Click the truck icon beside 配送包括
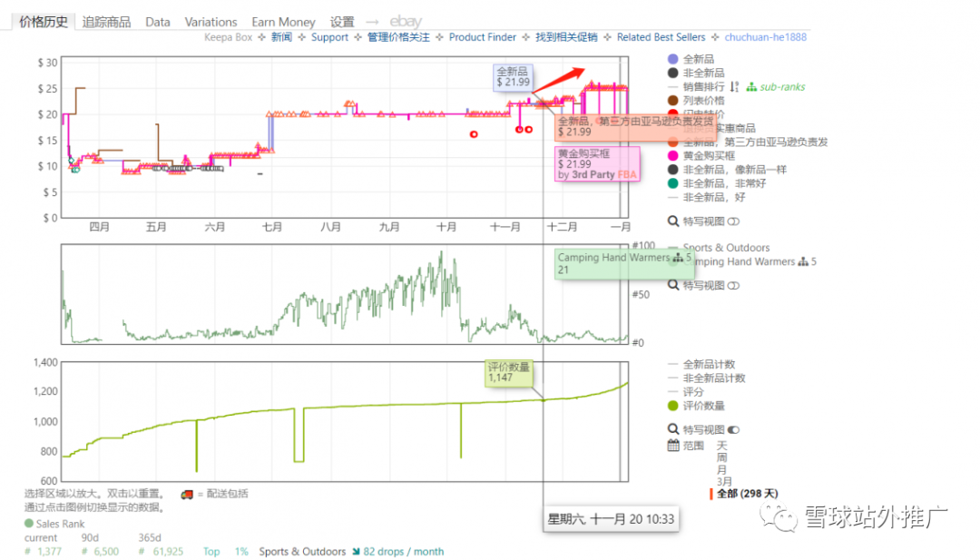Screen dimensions: 980x560 [x=187, y=495]
